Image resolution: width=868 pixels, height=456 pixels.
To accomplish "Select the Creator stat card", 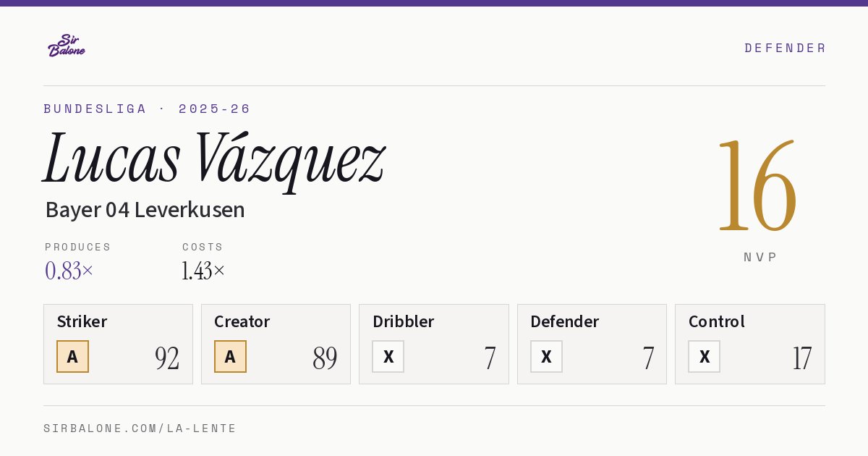I will (x=276, y=344).
